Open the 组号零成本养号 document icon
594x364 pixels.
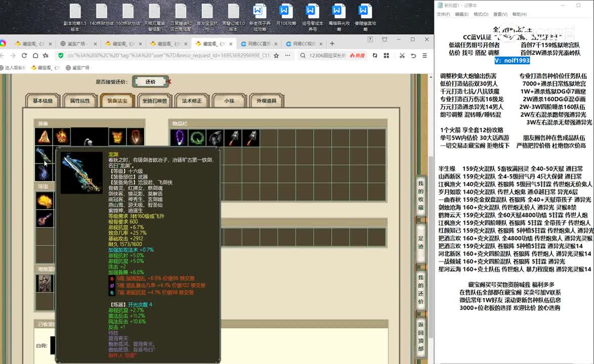(x=313, y=17)
